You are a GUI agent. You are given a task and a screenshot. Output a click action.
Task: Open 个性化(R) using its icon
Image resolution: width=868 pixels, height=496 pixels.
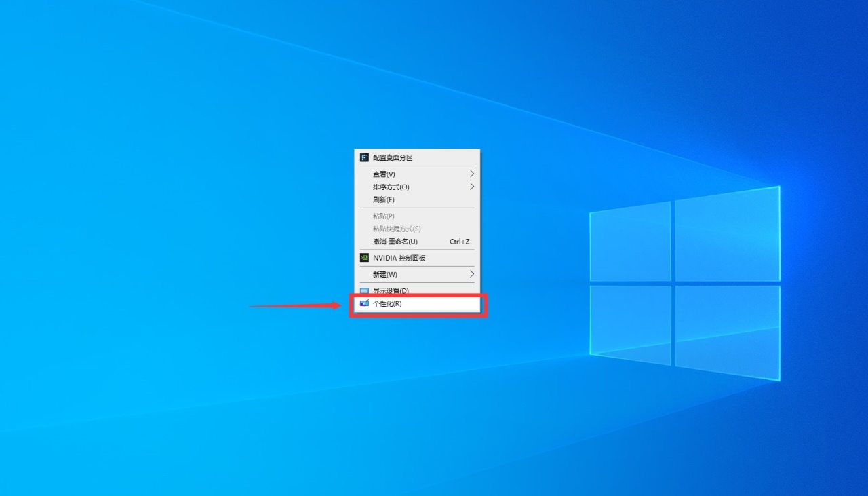(x=364, y=303)
